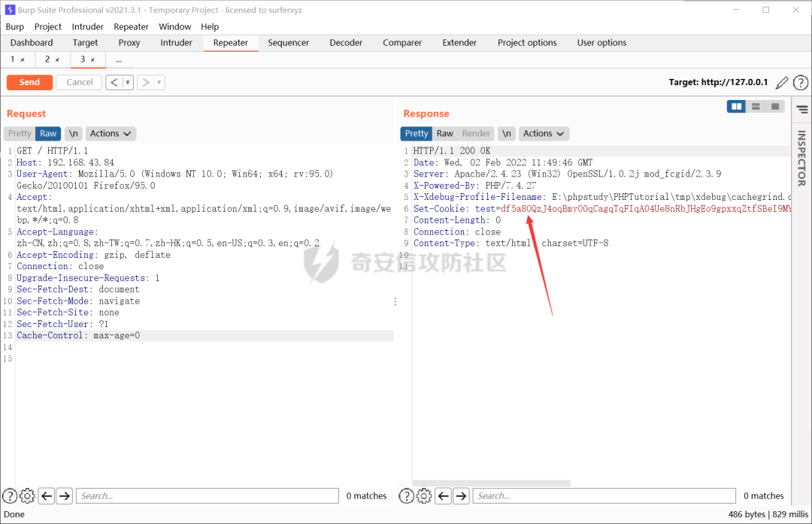The width and height of the screenshot is (812, 524).
Task: Open response Actions dropdown
Action: point(544,134)
